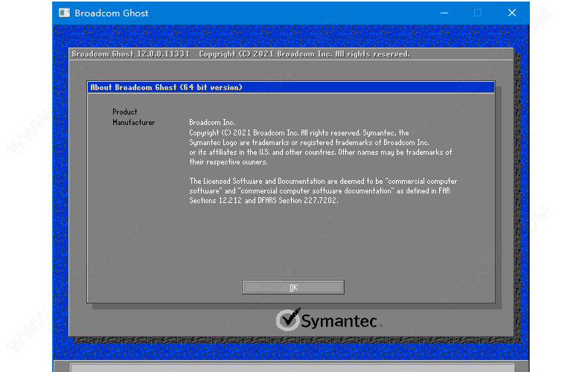Click the 'Manufacturer' label text
Viewport: 588px width, 372px height.
133,122
